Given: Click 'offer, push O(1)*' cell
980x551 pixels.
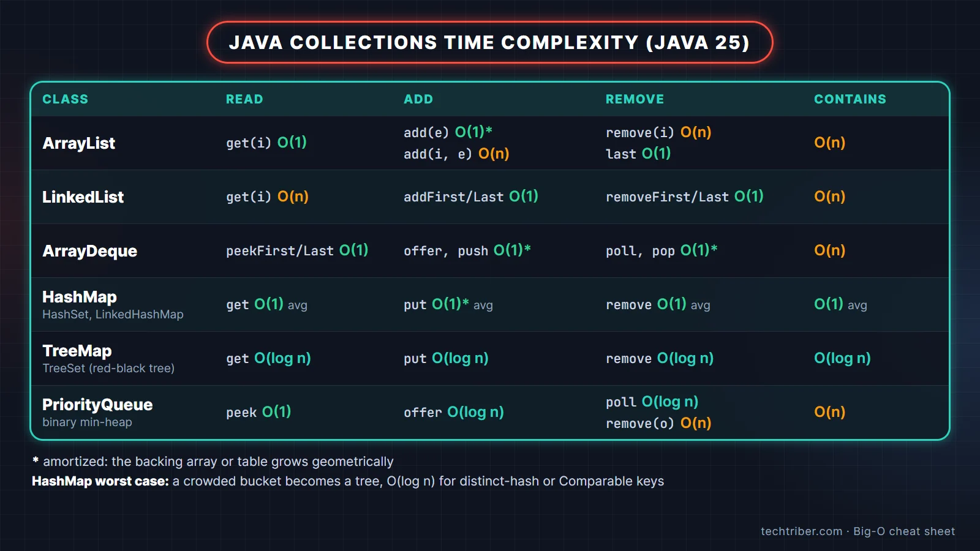Looking at the screenshot, I should click(467, 250).
